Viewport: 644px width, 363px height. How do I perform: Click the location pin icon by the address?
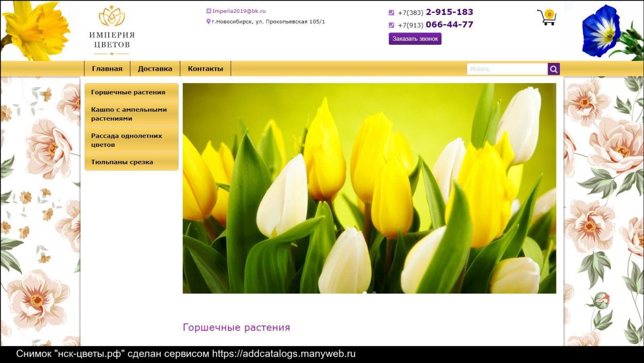tap(209, 22)
